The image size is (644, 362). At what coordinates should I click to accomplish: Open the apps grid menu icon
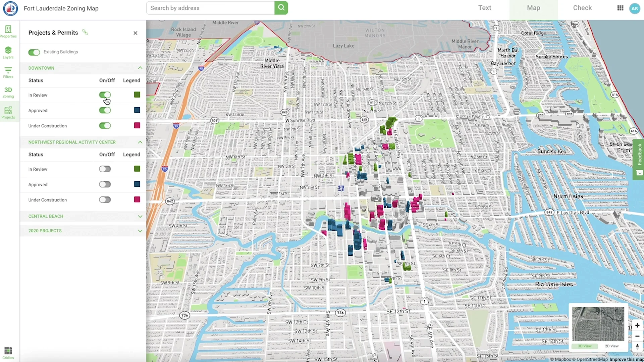620,8
